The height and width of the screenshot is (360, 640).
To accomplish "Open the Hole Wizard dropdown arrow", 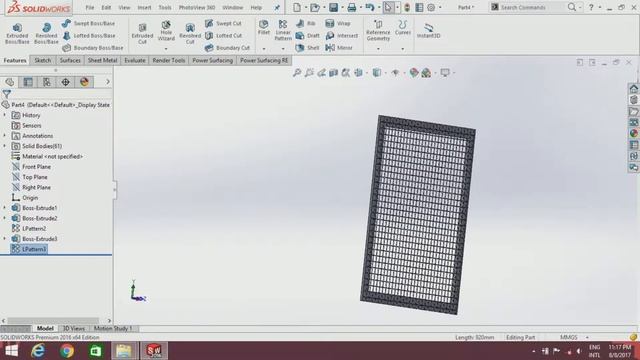I will 166,49.
